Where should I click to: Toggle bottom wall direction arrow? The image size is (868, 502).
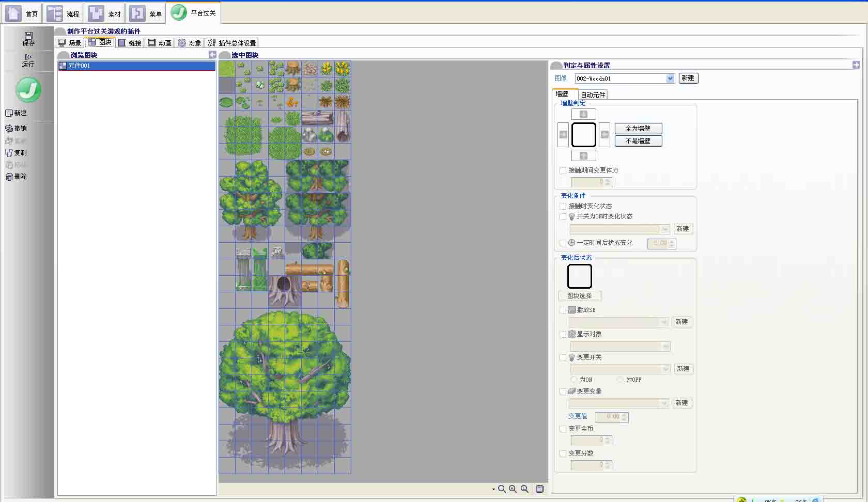pos(583,155)
